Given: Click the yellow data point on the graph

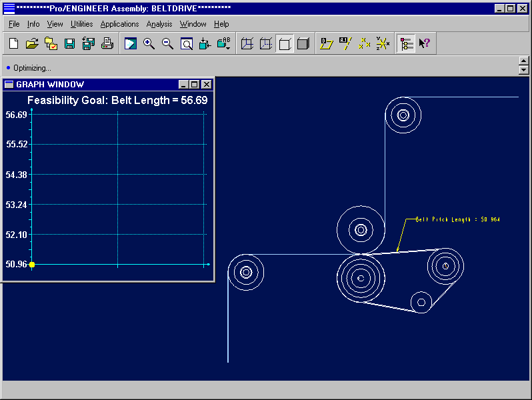Looking at the screenshot, I should (32, 265).
